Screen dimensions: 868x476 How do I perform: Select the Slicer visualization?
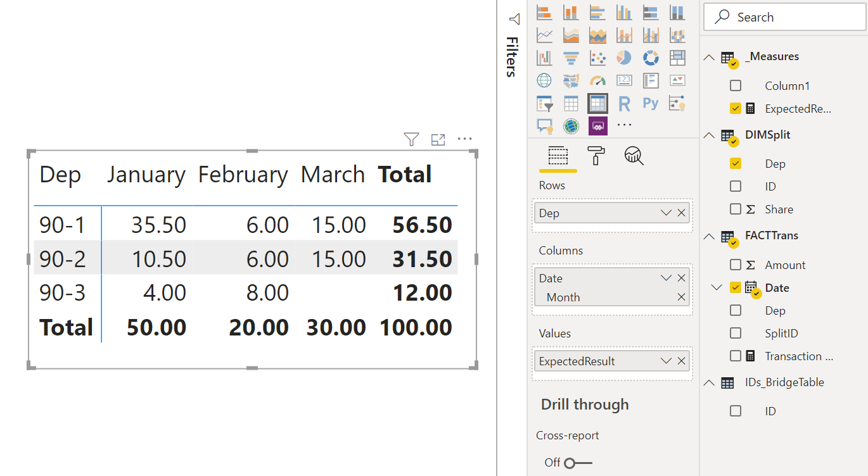tap(544, 103)
